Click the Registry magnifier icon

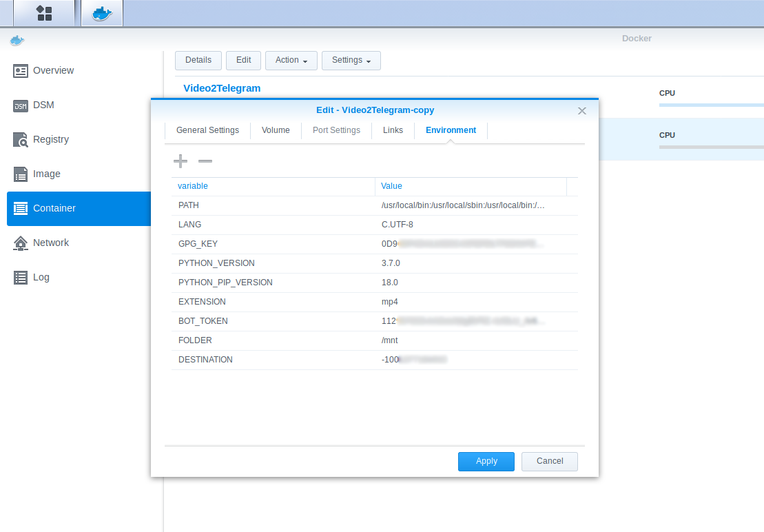tap(21, 140)
